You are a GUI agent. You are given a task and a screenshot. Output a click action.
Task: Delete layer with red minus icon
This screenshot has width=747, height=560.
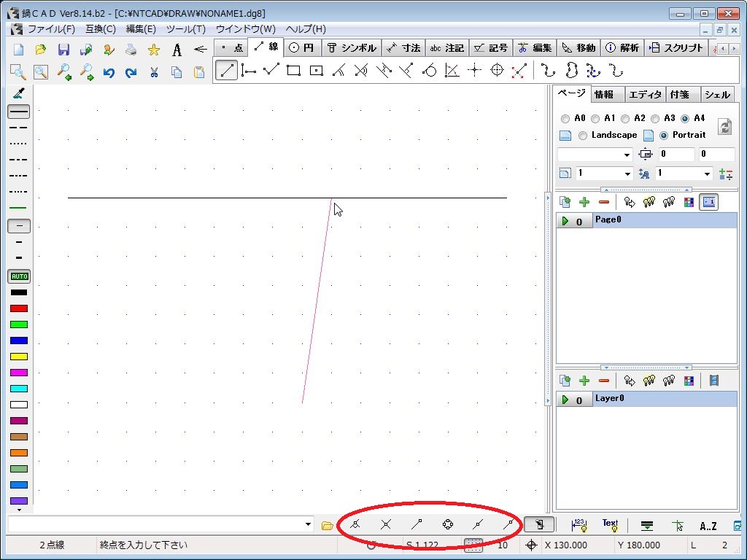pyautogui.click(x=603, y=381)
